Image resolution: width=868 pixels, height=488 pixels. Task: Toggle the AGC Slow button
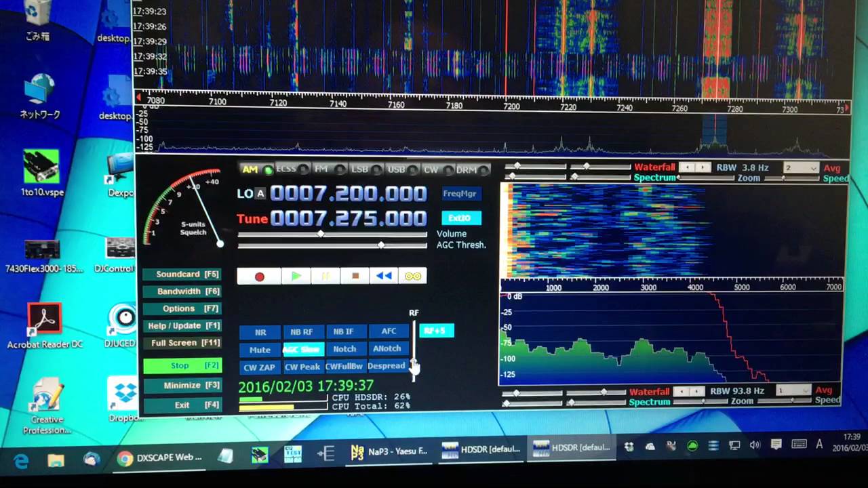[x=302, y=350]
